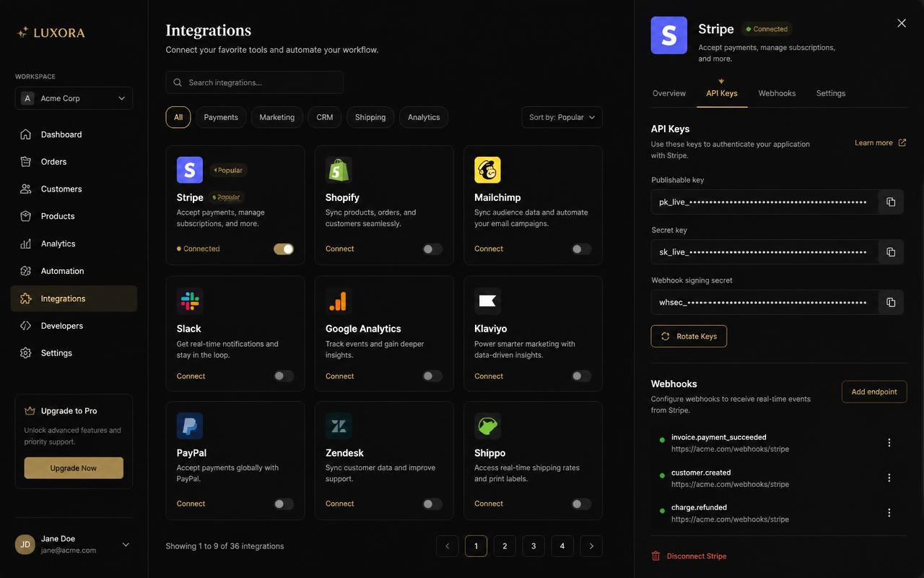This screenshot has width=924, height=578.
Task: Open options for invoice.payment_succeeded webhook
Action: 889,443
